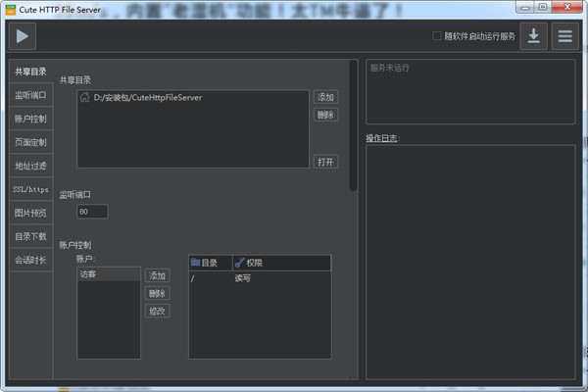
Task: Click 打开 to open the shared directory
Action: pos(325,161)
